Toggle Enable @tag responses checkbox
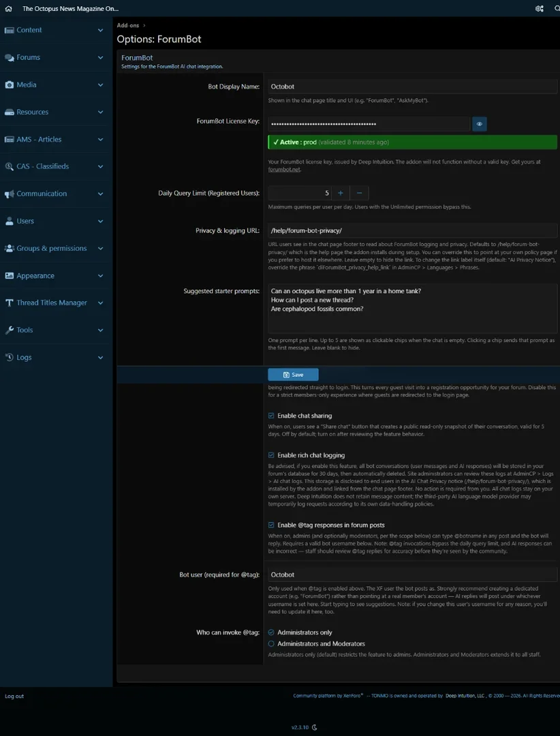The width and height of the screenshot is (560, 736). [x=271, y=525]
